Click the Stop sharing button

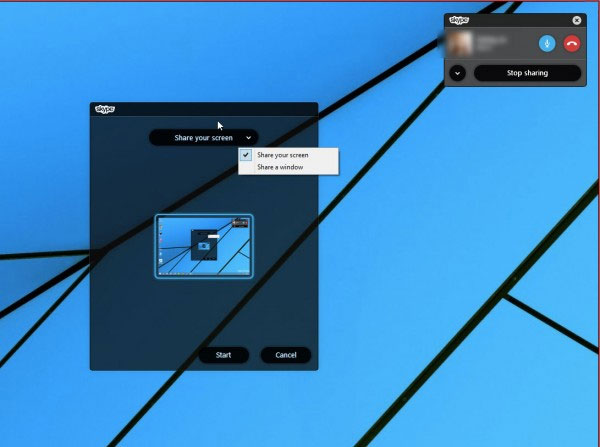[527, 73]
